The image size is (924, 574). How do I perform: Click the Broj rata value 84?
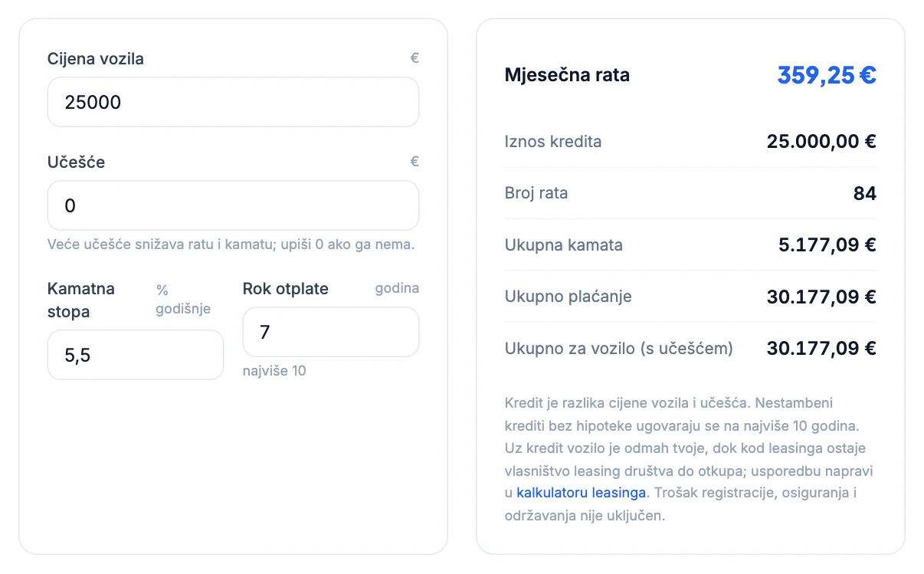tap(865, 193)
